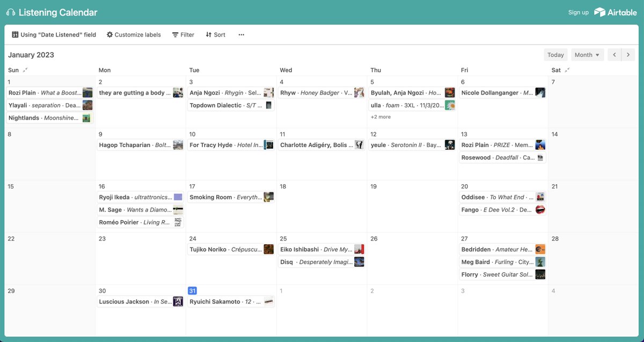644x342 pixels.
Task: Open Tujiko Noriko Crépuscule record
Action: pos(231,250)
